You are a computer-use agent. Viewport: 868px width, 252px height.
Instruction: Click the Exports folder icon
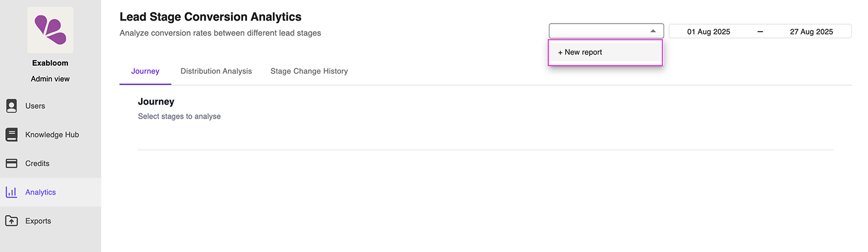point(12,221)
